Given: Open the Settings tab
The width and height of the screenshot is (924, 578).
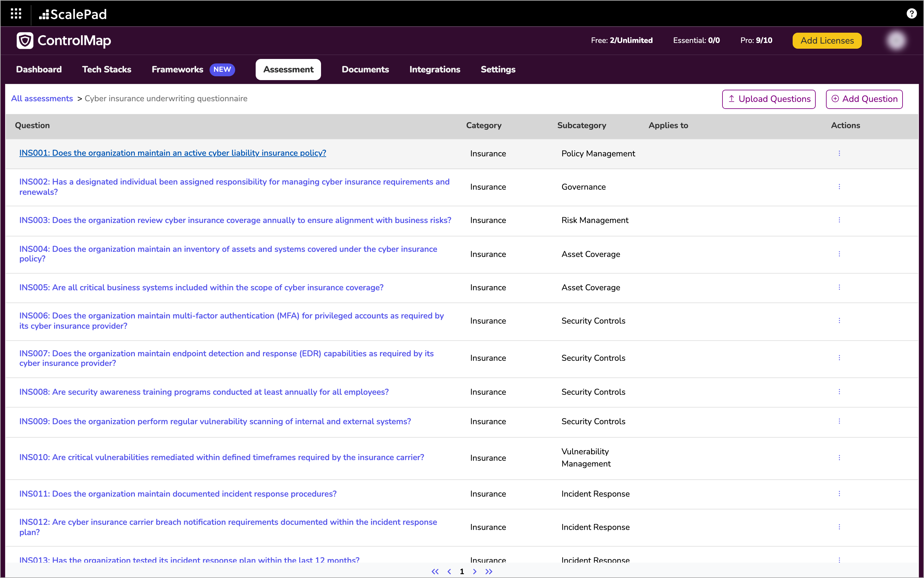Looking at the screenshot, I should pos(498,69).
